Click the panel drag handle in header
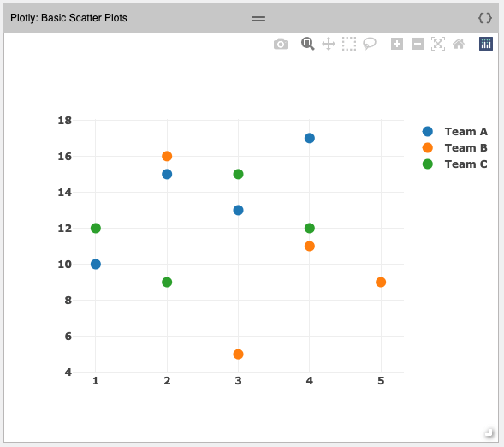This screenshot has height=447, width=504. tap(258, 19)
